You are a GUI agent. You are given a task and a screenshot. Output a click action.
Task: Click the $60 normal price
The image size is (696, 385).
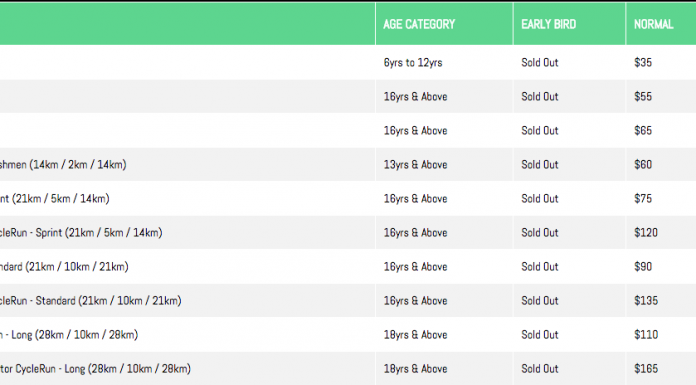click(x=643, y=165)
